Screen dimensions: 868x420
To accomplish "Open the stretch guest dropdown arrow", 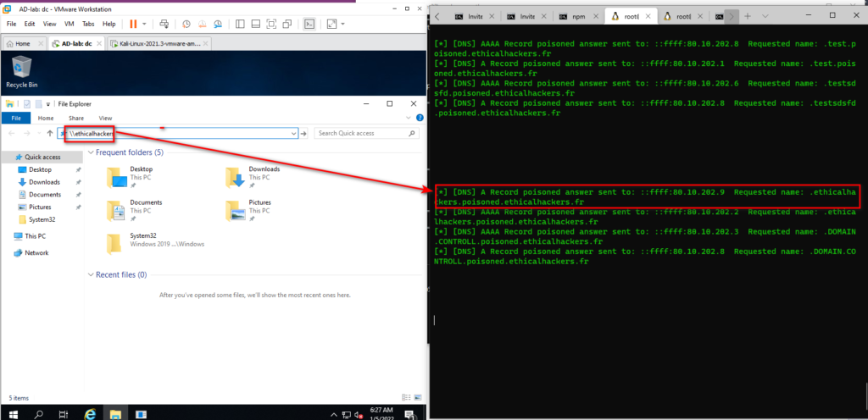I will point(343,24).
